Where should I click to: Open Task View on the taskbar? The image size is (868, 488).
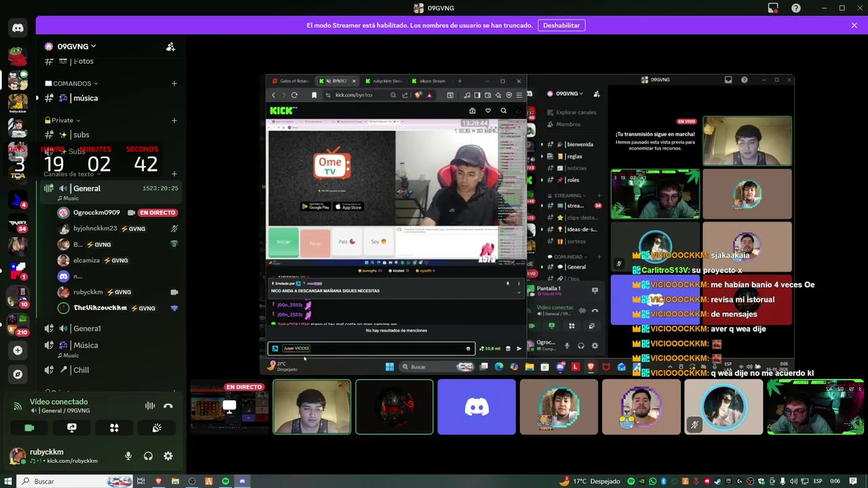tap(141, 481)
